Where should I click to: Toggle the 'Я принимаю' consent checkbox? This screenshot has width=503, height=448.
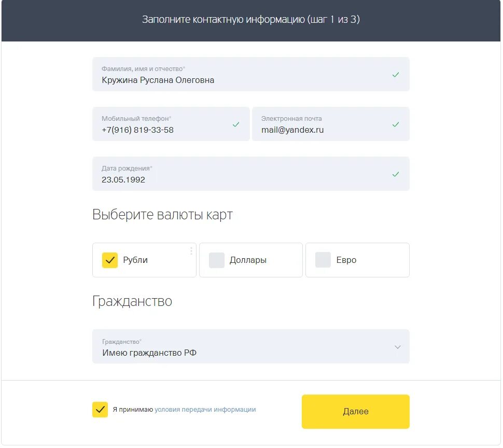(x=100, y=410)
